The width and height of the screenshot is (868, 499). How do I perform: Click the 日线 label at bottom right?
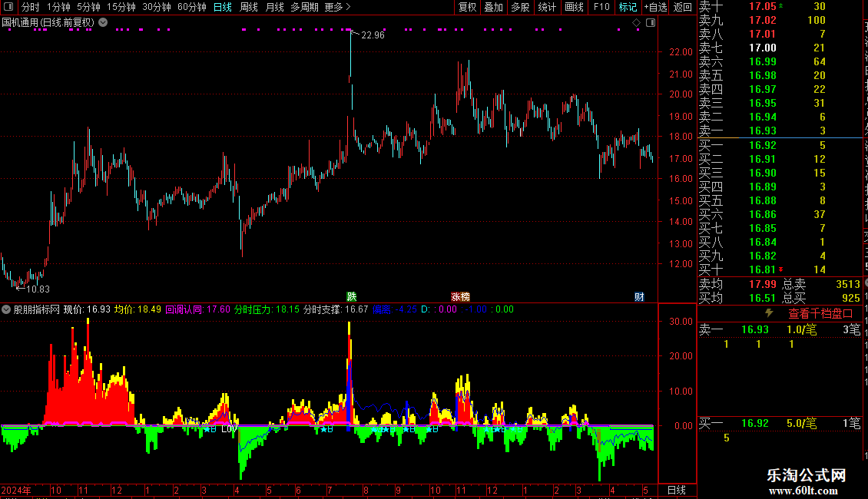(x=677, y=490)
